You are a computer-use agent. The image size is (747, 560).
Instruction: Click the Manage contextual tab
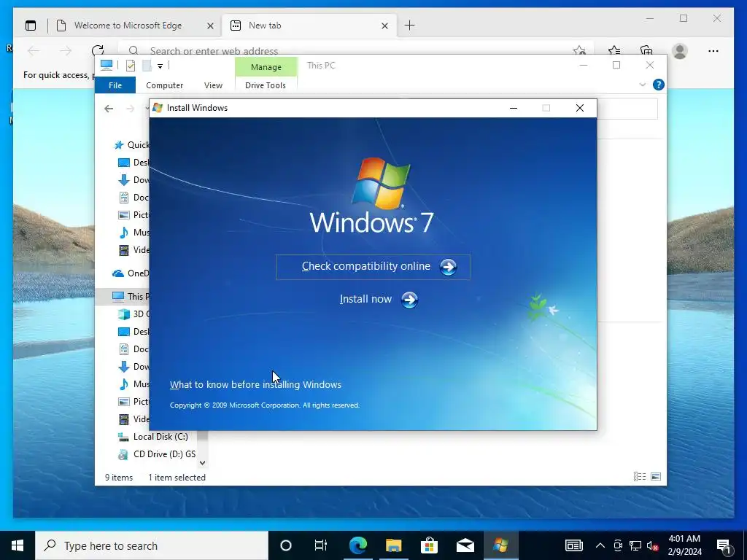click(x=266, y=67)
